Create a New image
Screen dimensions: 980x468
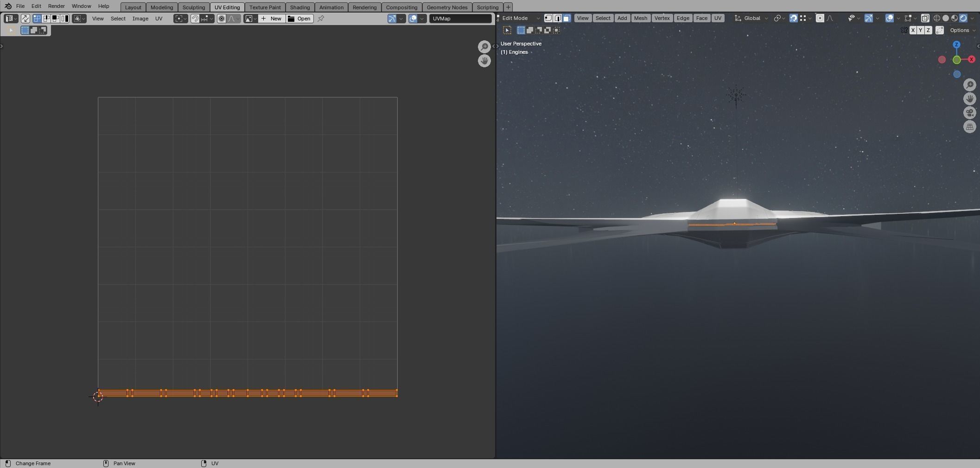tap(272, 19)
